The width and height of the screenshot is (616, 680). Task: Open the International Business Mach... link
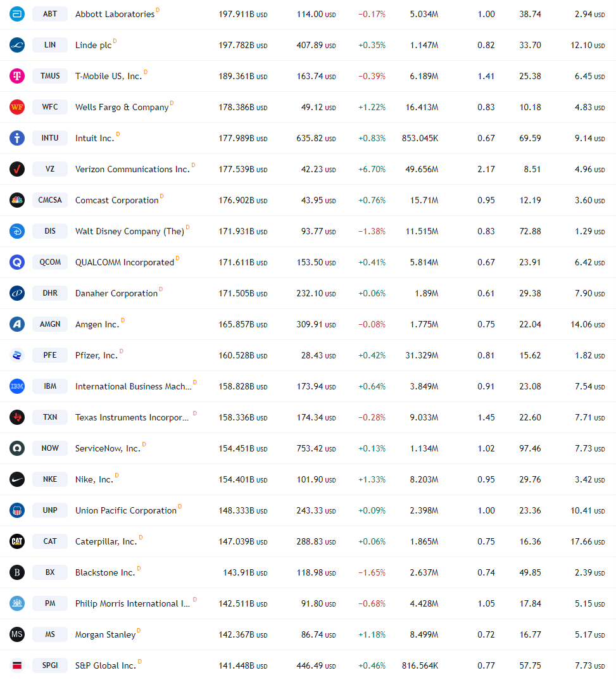click(133, 386)
